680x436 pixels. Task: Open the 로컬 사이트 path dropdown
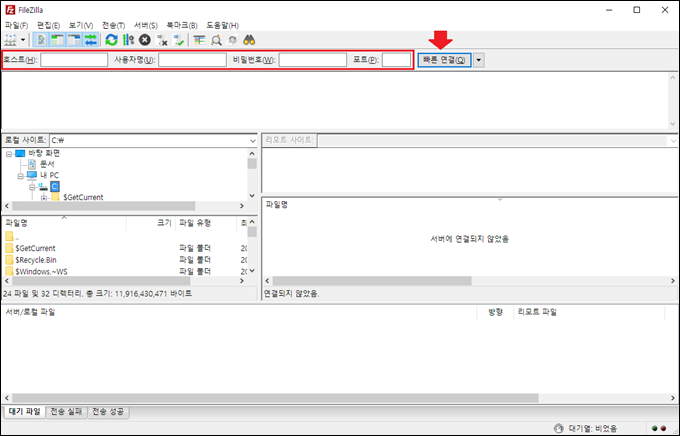252,141
